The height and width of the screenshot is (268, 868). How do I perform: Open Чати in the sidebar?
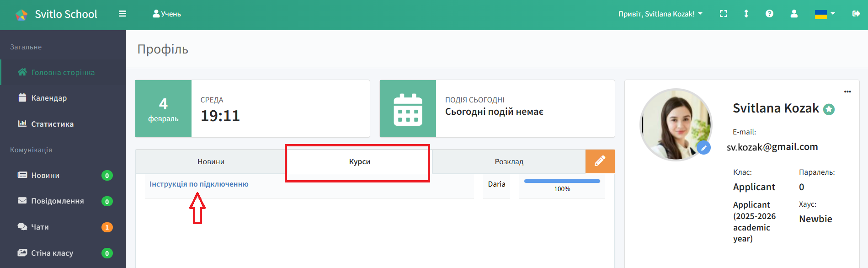tap(40, 227)
